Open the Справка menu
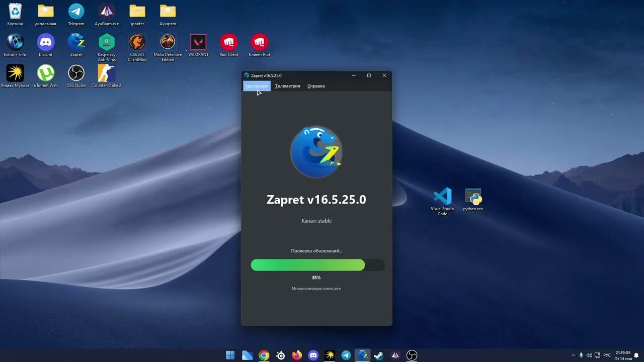The height and width of the screenshot is (362, 644). click(316, 86)
